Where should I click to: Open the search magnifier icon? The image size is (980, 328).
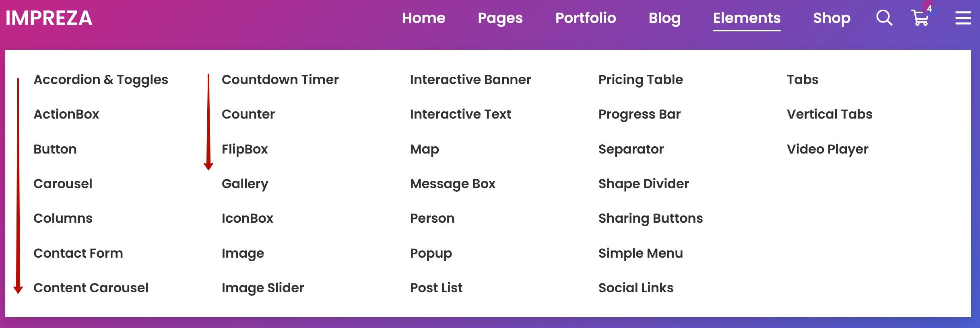pyautogui.click(x=884, y=18)
